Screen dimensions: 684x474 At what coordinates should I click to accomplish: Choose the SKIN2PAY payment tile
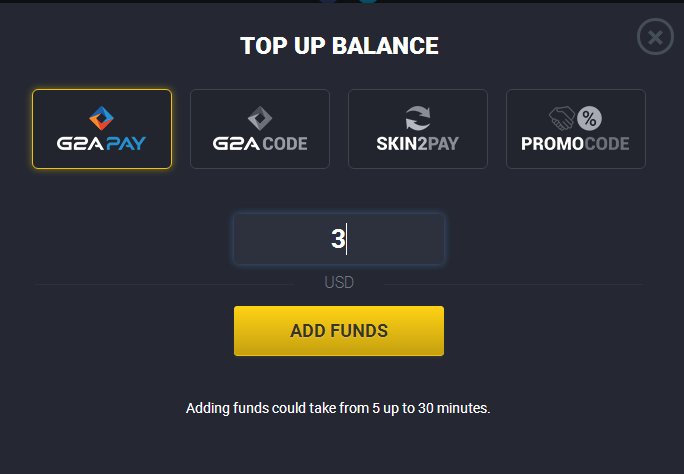(418, 129)
